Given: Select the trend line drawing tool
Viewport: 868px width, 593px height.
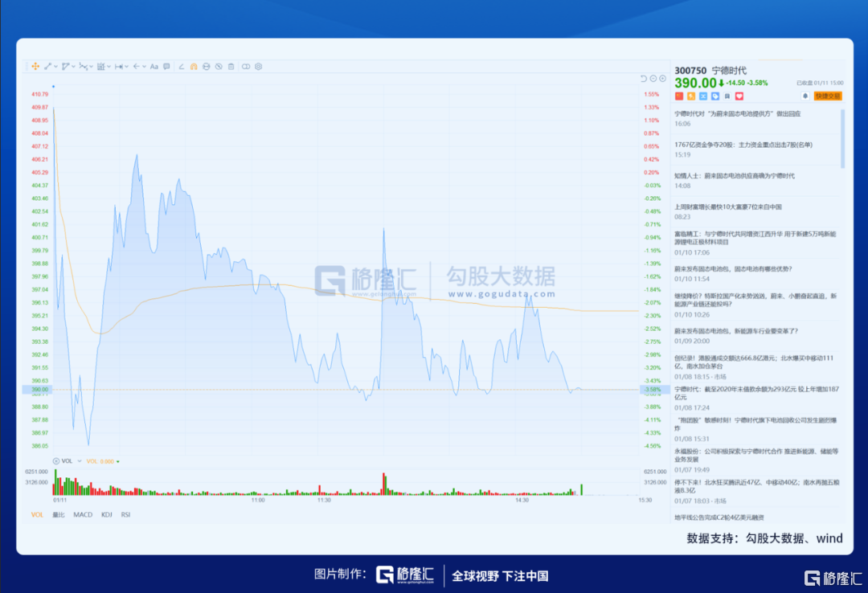Looking at the screenshot, I should [x=47, y=67].
